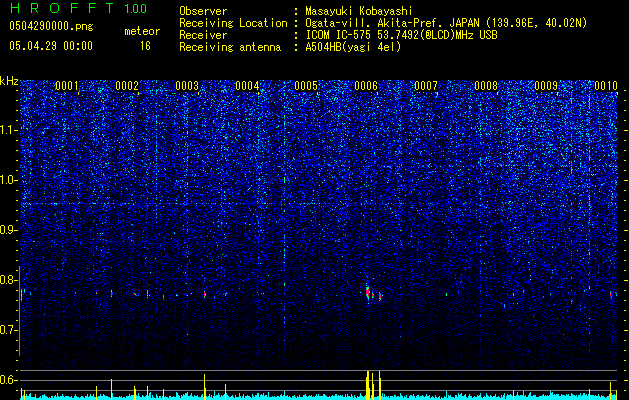Image resolution: width=629 pixels, height=400 pixels.
Task: Click the vertical gray frequency range bar
Action: 19,311
